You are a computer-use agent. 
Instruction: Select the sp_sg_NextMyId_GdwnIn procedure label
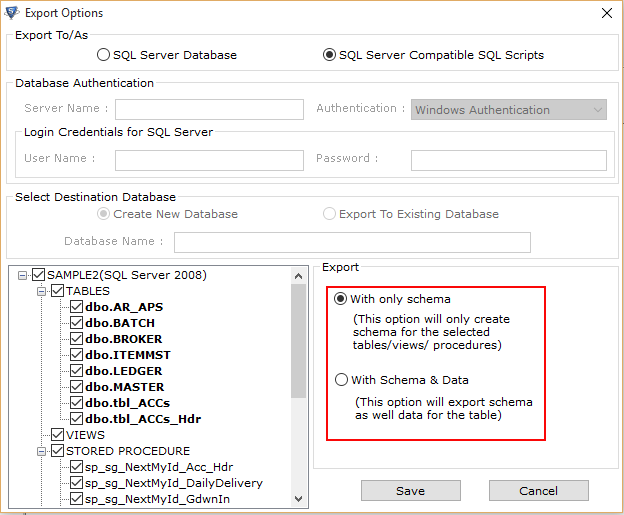[x=157, y=499]
